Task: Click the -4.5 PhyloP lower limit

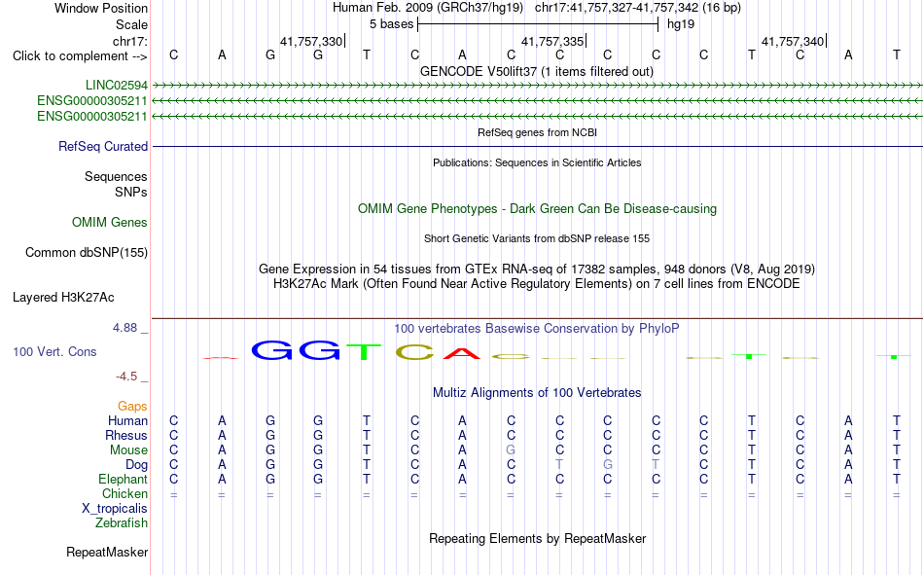Action: 126,377
